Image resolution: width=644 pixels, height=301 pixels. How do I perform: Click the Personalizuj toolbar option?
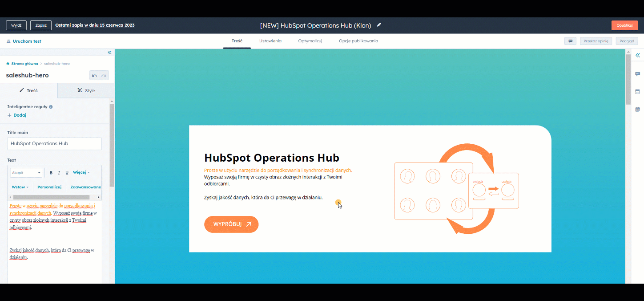pos(49,187)
